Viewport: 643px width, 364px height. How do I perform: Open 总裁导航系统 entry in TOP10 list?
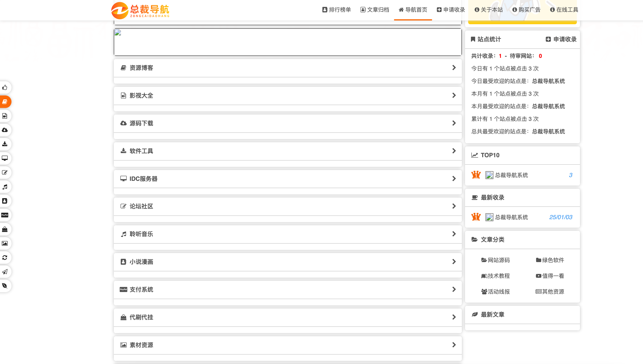click(511, 175)
